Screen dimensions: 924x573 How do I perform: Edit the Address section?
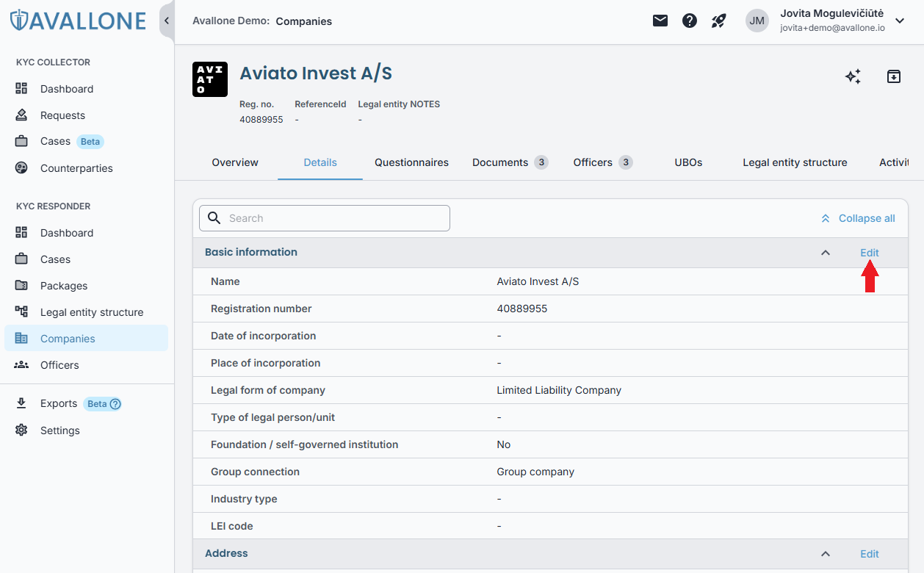click(870, 554)
